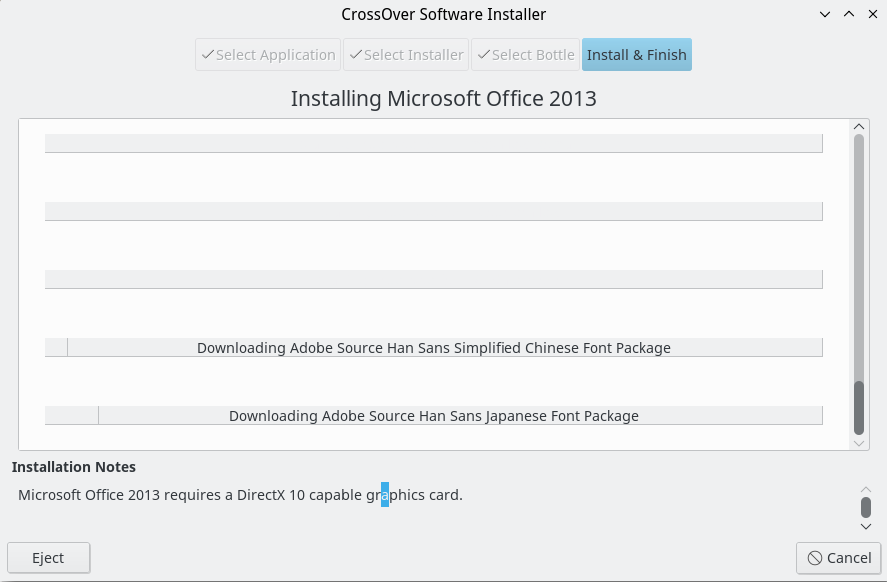Click the checkmark icon on Select Application
The height and width of the screenshot is (582, 887).
click(208, 54)
